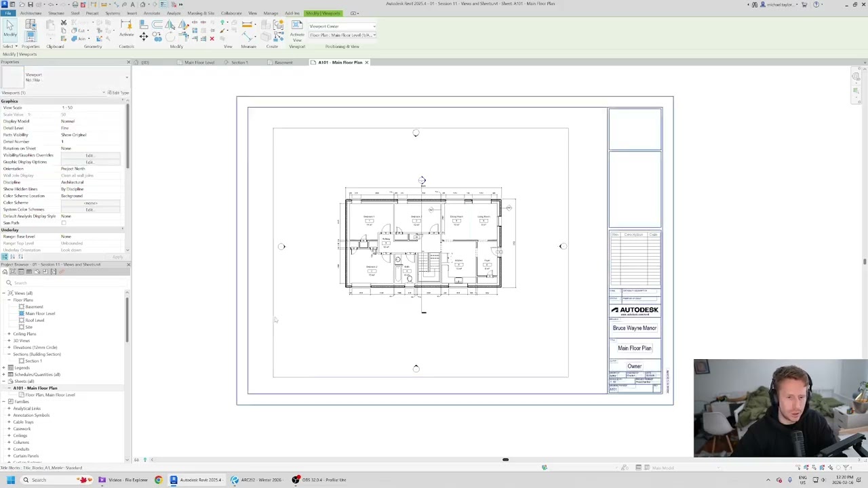
Task: Switch to the Architecture ribbon tab
Action: click(31, 14)
